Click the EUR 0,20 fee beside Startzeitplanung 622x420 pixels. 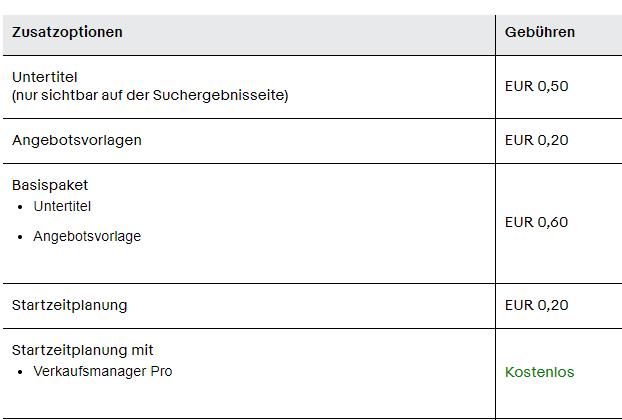click(536, 305)
